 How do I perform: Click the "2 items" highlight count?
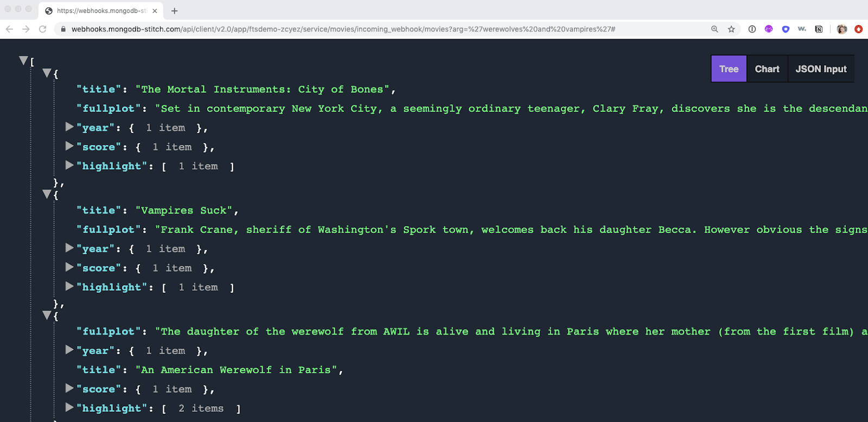[x=201, y=408]
